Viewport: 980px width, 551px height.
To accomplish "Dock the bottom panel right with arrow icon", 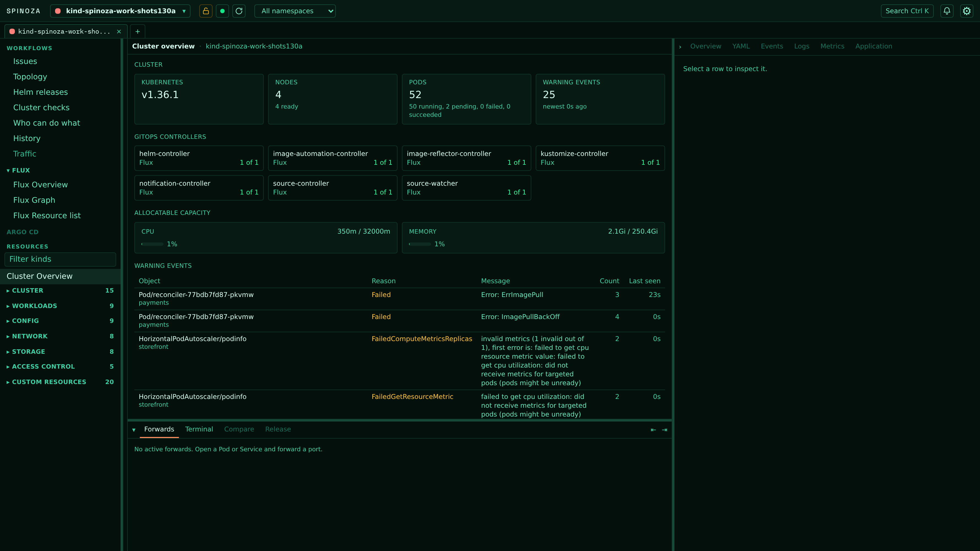I will (x=665, y=430).
